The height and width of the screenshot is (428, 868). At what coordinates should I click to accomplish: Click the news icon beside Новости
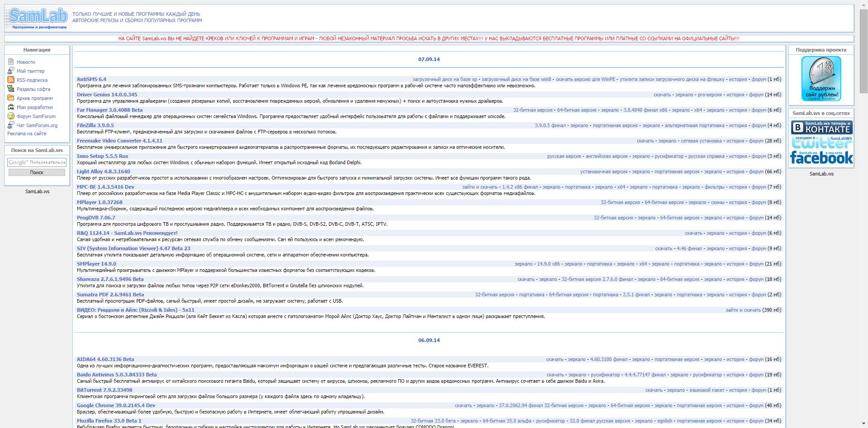tap(11, 62)
